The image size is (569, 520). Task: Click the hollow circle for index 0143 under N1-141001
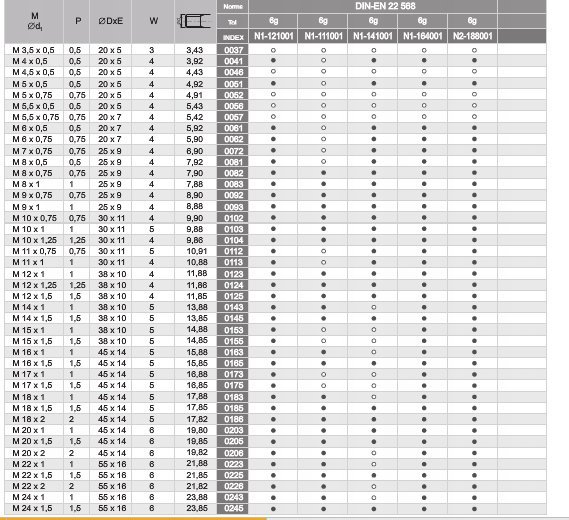373,307
